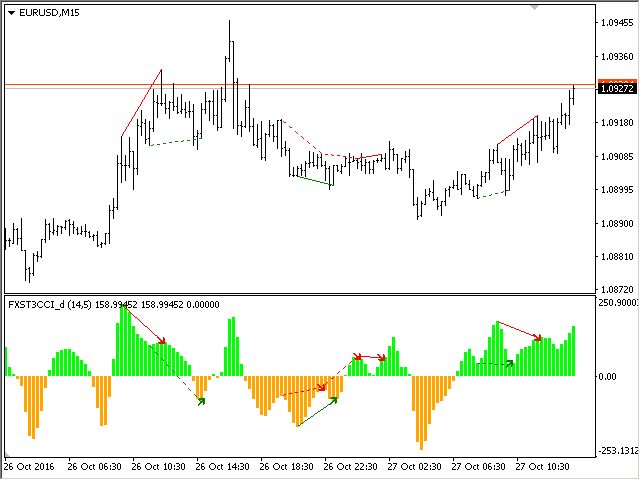The image size is (640, 480).
Task: Click the green arrowhead near 26 Oct 22:30
Action: pyautogui.click(x=335, y=399)
